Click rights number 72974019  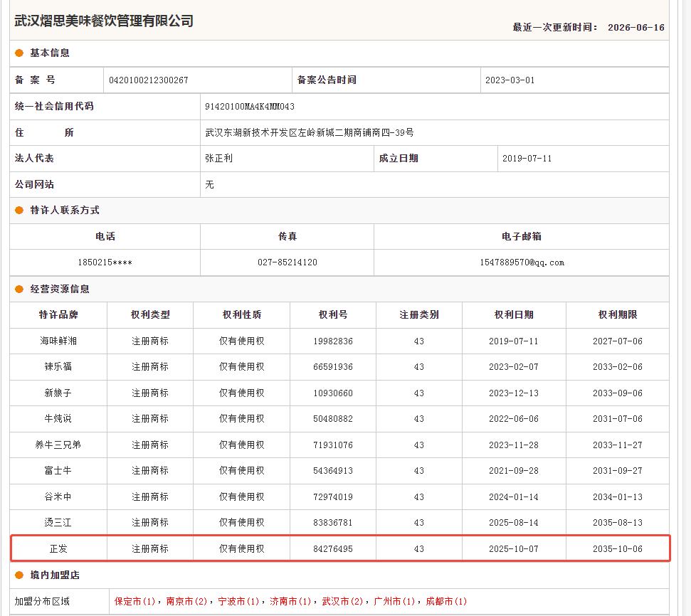tap(333, 497)
